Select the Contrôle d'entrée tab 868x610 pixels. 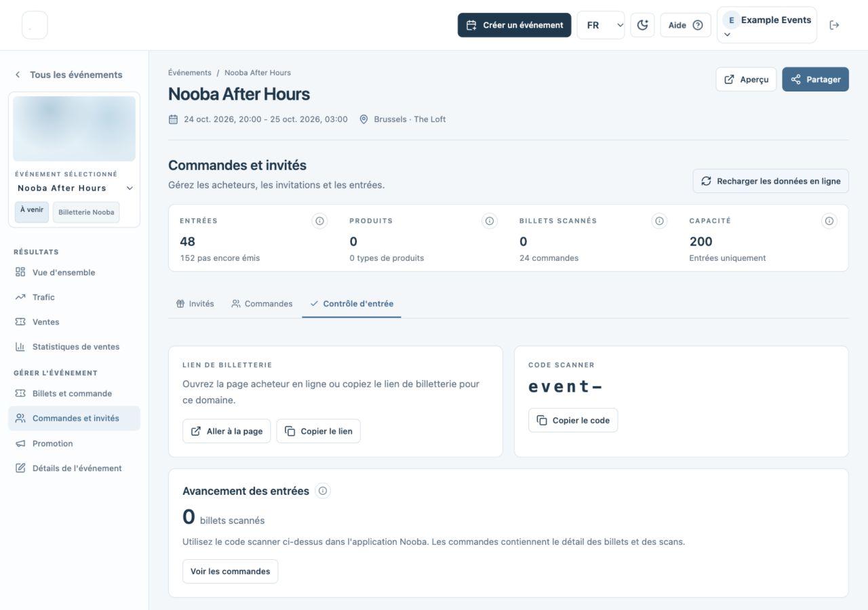coord(351,304)
